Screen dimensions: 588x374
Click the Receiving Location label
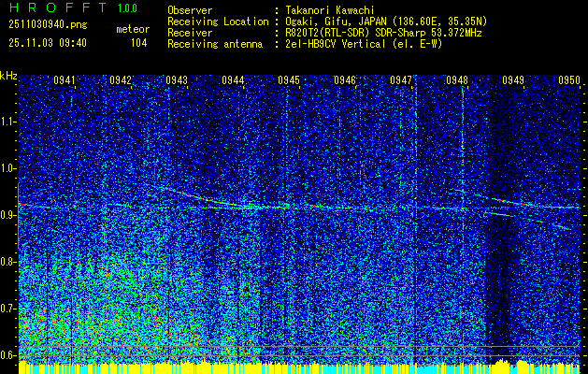click(218, 22)
